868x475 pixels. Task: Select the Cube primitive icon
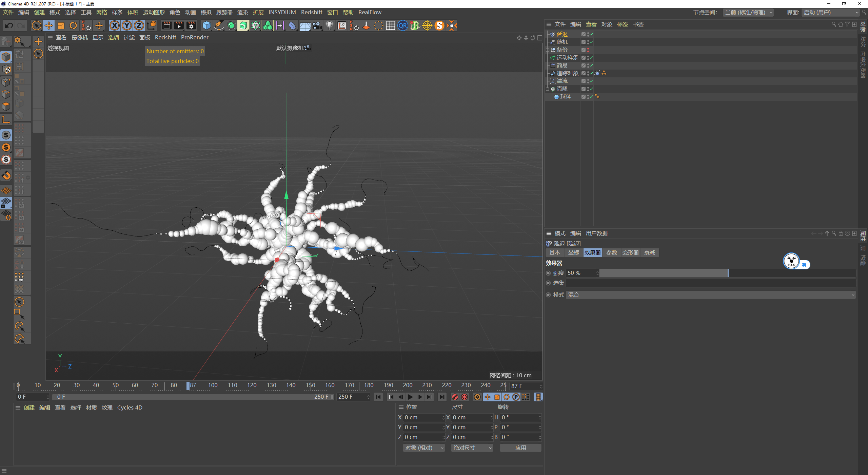coord(206,25)
